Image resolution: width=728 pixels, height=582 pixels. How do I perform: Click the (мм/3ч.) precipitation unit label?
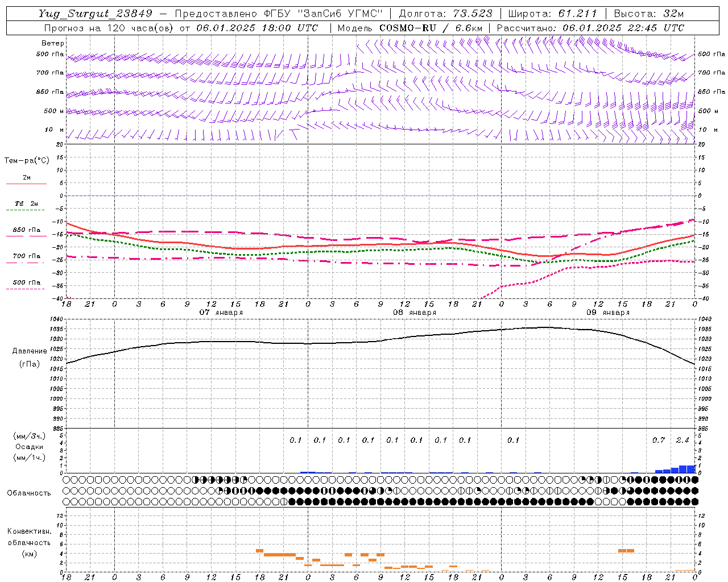(30, 436)
